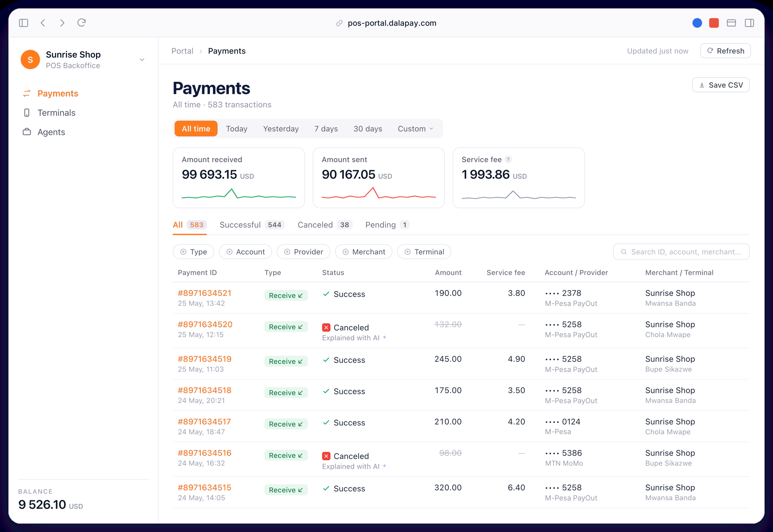Reload the page with the browser icon
Screen dimensions: 773x532
[x=82, y=23]
